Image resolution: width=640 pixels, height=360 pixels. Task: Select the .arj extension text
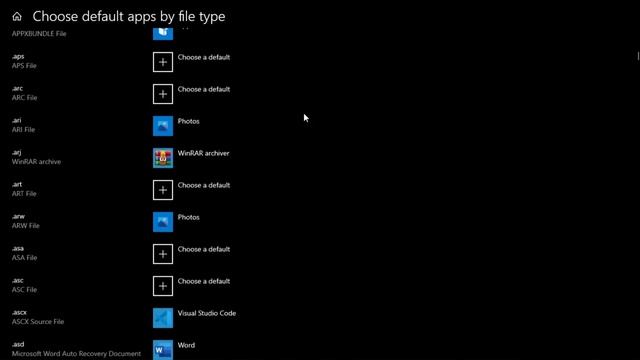tap(16, 152)
